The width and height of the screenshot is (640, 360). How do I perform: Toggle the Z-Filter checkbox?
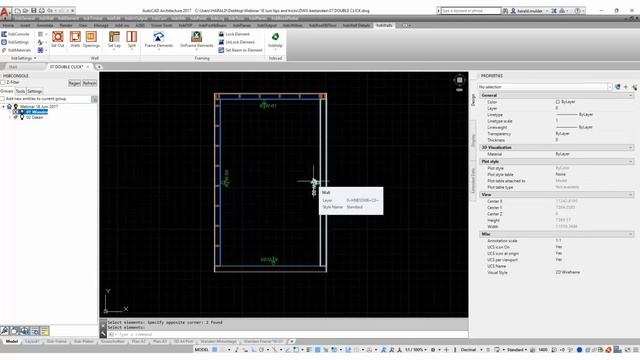[x=3, y=82]
